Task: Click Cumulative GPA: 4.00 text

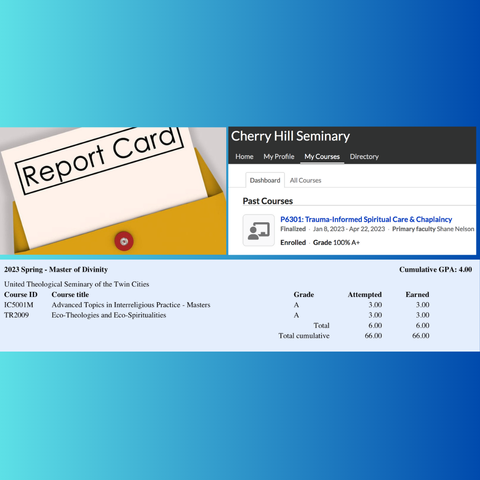Action: point(436,269)
